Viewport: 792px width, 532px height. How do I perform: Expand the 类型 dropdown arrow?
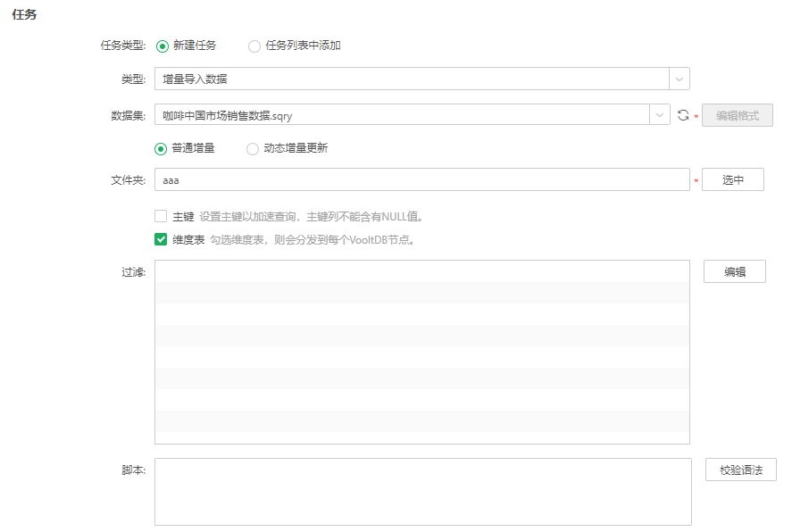point(680,79)
